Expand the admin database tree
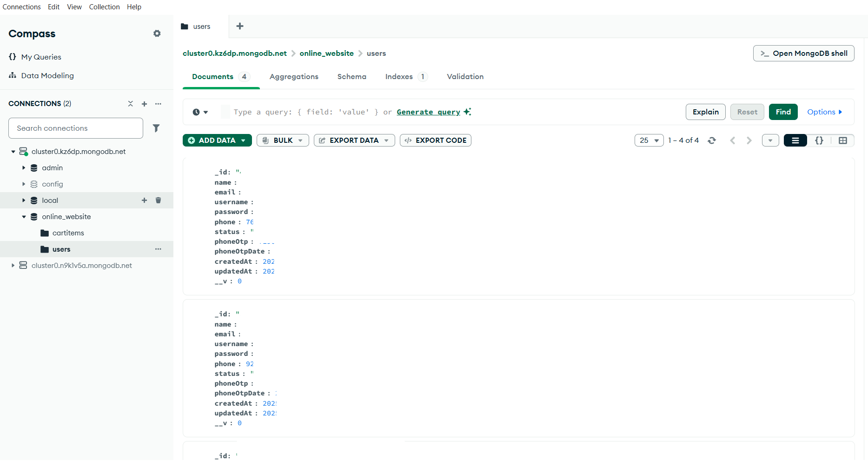This screenshot has height=461, width=868. click(x=24, y=167)
